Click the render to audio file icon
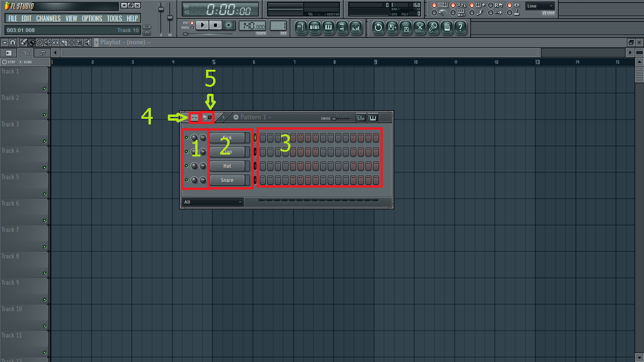Screen dimensions: 644x362 point(405,28)
